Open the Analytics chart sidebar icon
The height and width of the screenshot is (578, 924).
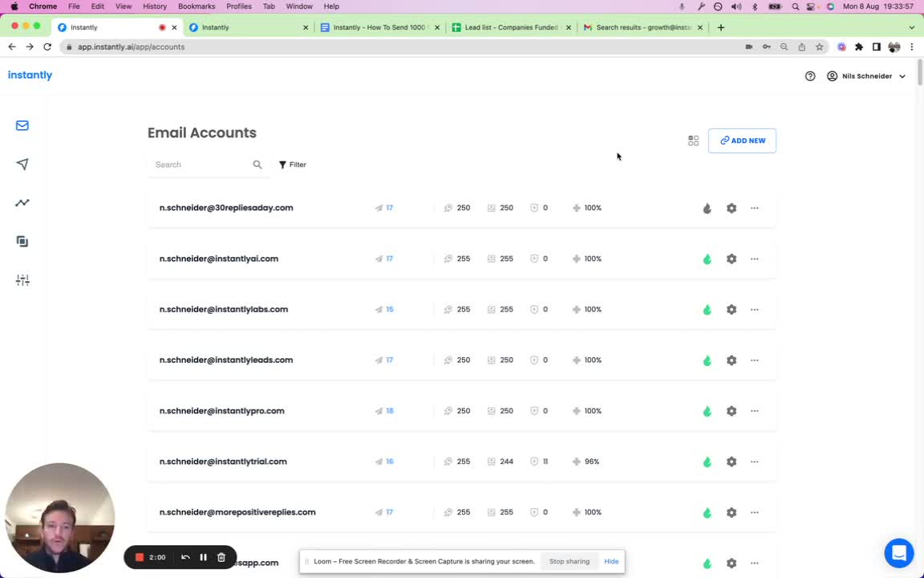(22, 203)
